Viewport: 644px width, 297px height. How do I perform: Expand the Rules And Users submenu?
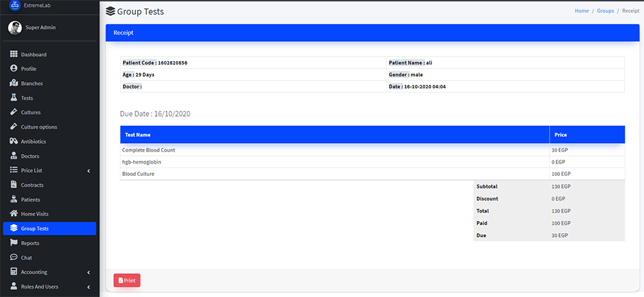88,287
